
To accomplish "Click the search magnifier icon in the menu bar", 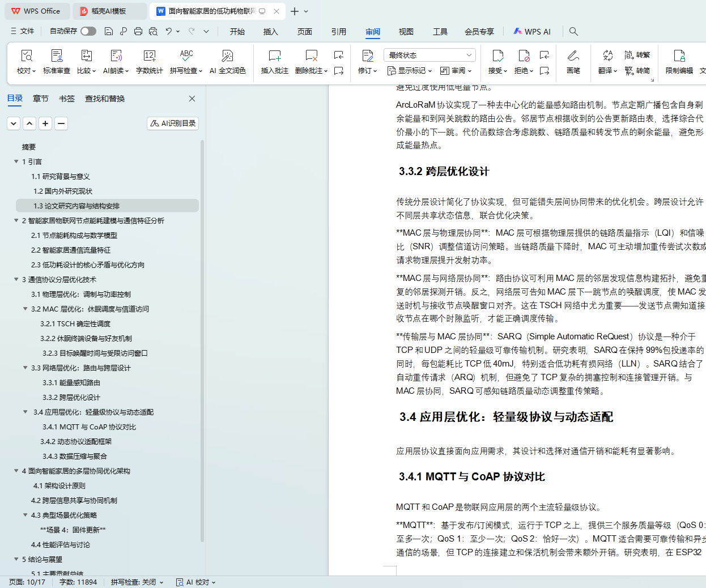I will coord(573,31).
